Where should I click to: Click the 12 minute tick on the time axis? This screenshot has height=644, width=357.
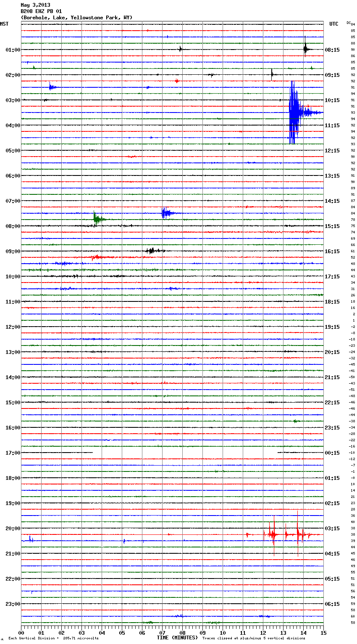point(263,633)
